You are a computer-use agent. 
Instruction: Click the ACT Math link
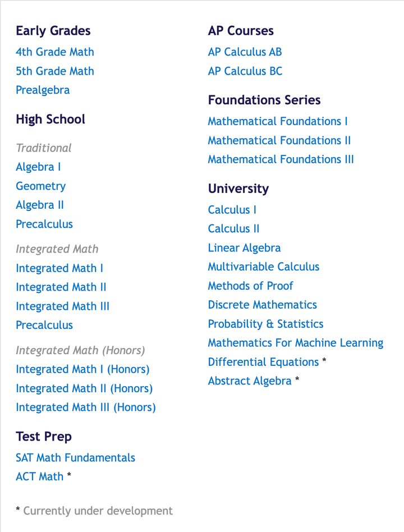click(39, 477)
